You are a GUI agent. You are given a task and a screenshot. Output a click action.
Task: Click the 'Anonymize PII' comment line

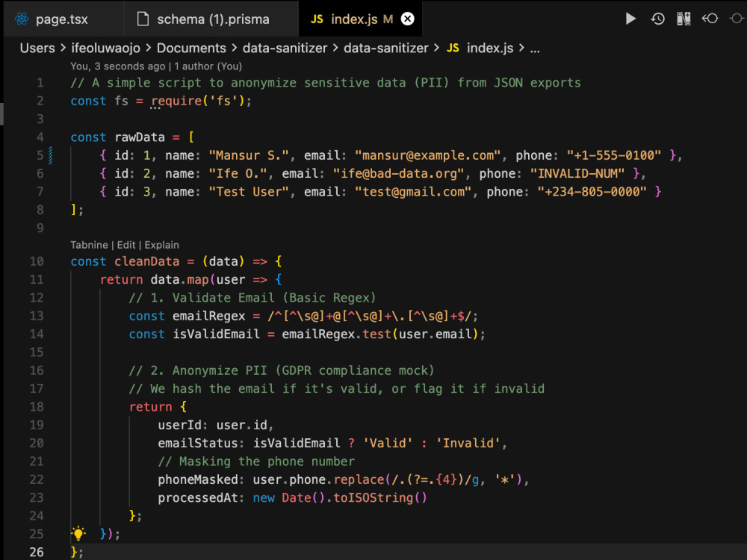click(282, 370)
